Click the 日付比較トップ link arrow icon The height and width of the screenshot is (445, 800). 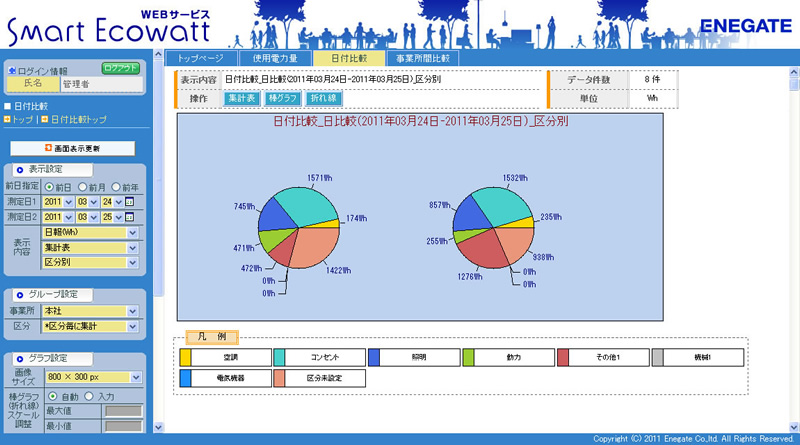[45, 119]
